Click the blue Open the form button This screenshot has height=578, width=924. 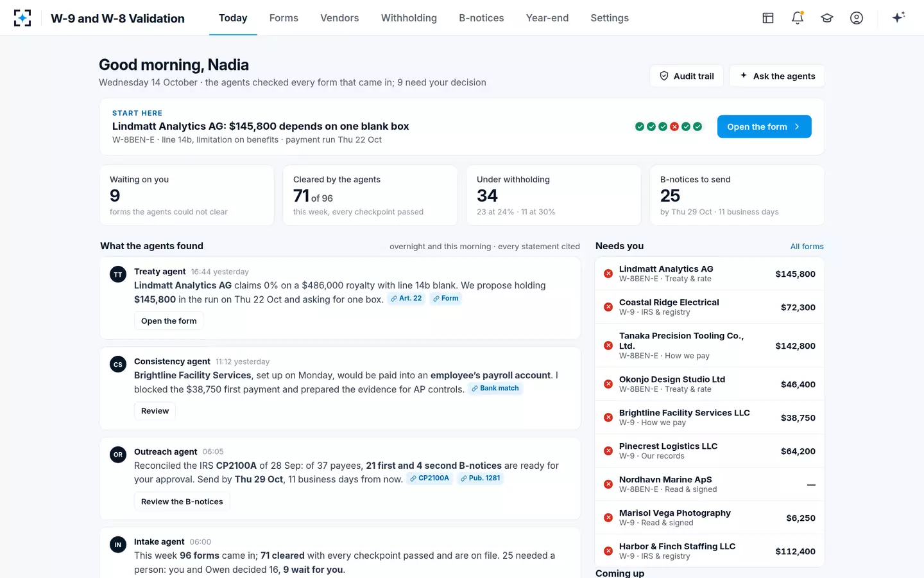click(764, 127)
